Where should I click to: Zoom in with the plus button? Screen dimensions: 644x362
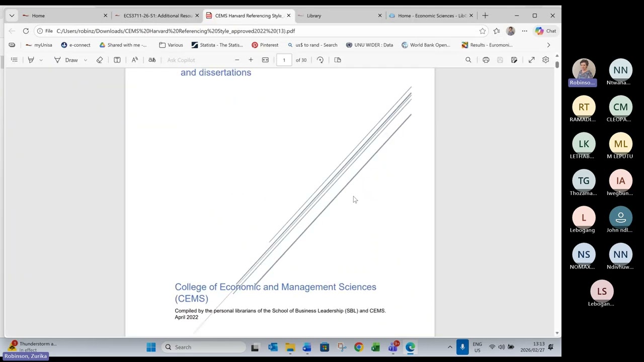point(251,60)
